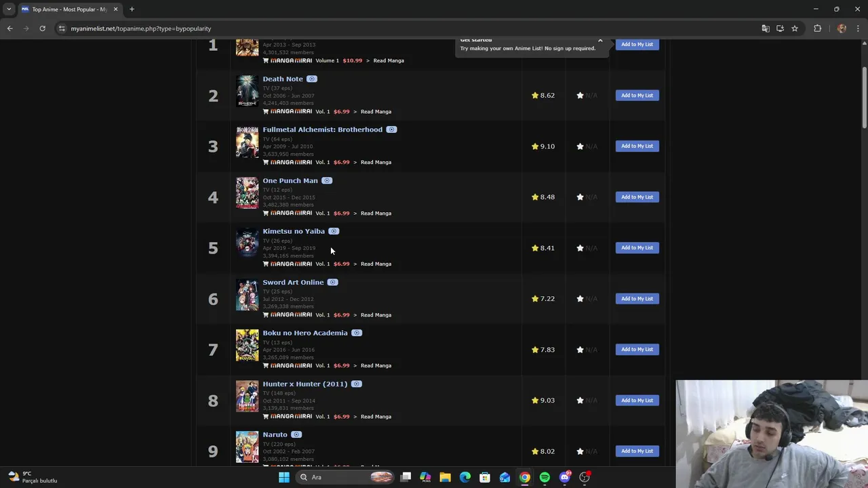The image size is (868, 488).
Task: Click the Windows Start button
Action: click(x=284, y=477)
